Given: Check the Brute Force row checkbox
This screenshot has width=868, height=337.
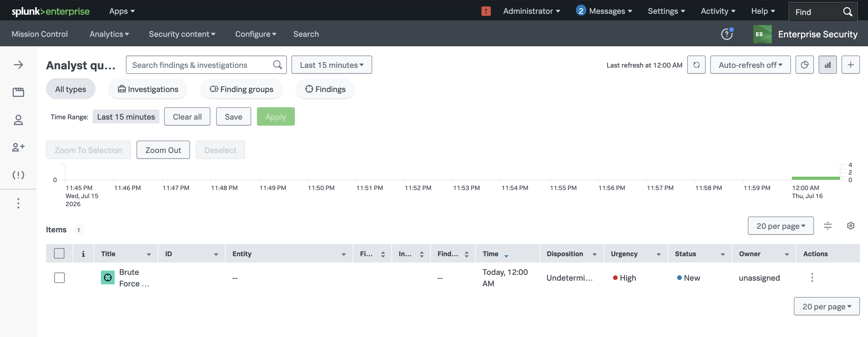Looking at the screenshot, I should [x=59, y=278].
